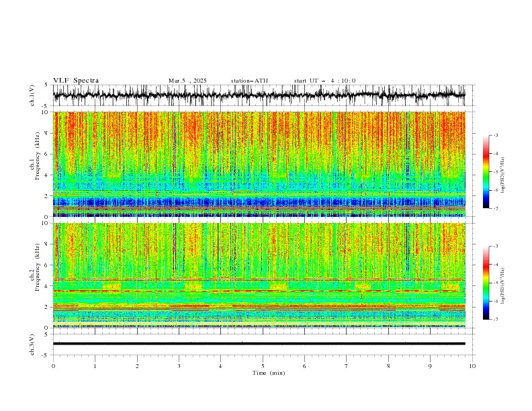This screenshot has width=532, height=411.
Task: Click the ch.1 colorbar "-3" scale value
Action: (496, 135)
